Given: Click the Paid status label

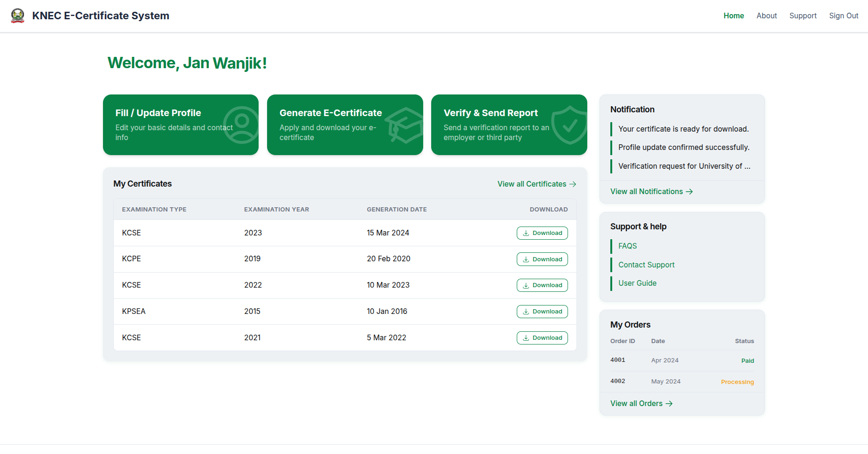Looking at the screenshot, I should (x=748, y=361).
